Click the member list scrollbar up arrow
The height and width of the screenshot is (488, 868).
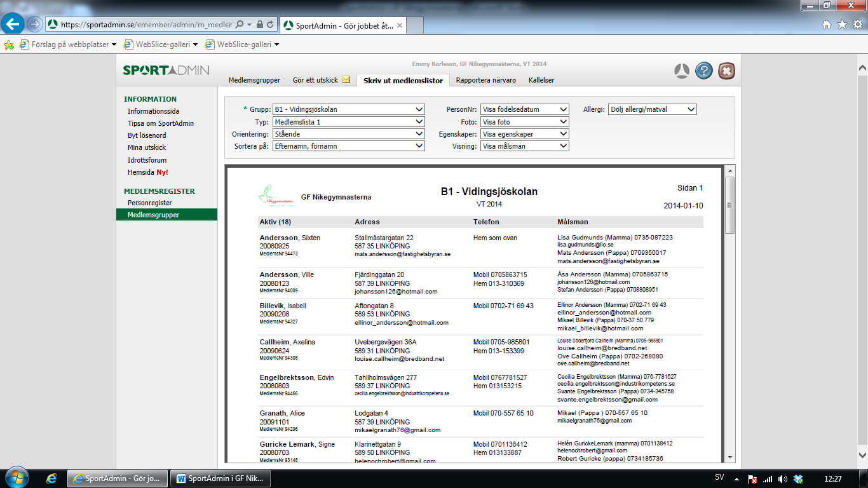coord(729,171)
